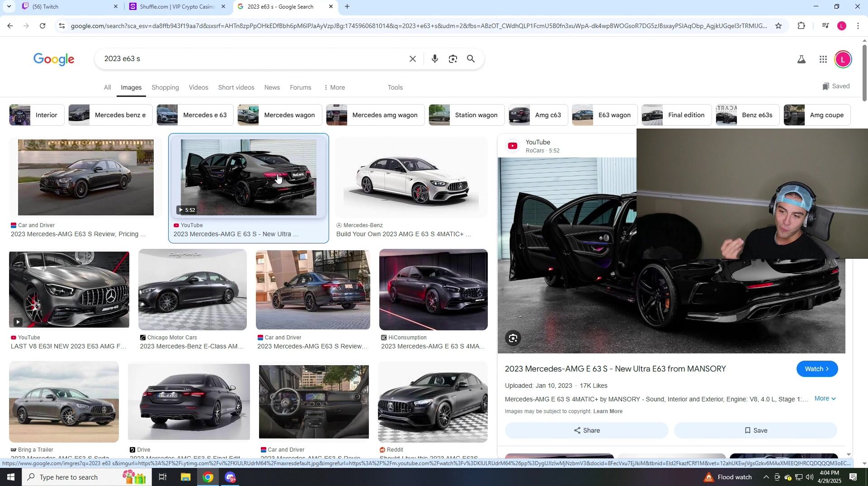Click in the Google search input field
The height and width of the screenshot is (486, 868).
point(253,59)
